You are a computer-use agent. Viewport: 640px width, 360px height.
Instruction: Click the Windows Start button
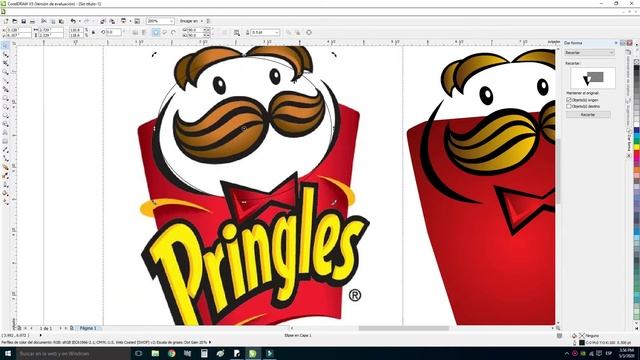[8, 353]
